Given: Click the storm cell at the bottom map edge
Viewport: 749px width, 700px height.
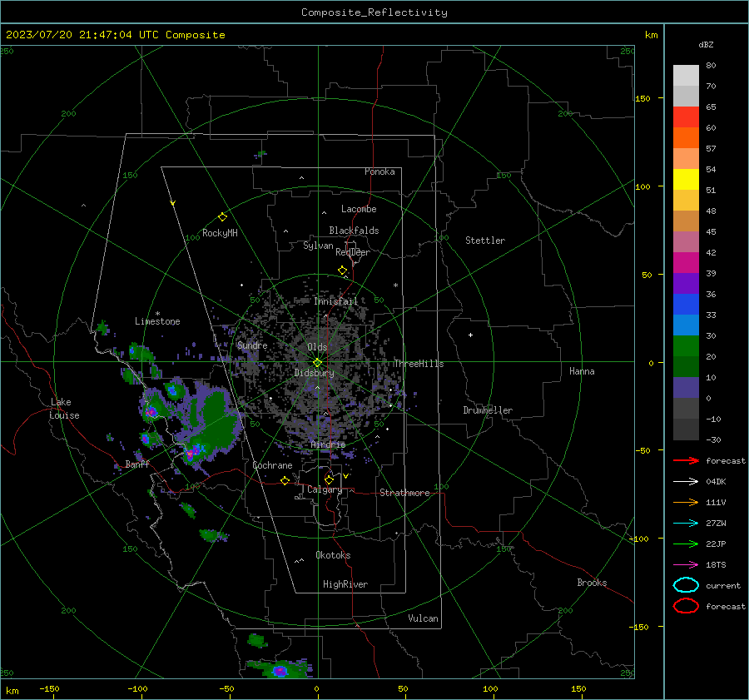Looking at the screenshot, I should pyautogui.click(x=280, y=670).
